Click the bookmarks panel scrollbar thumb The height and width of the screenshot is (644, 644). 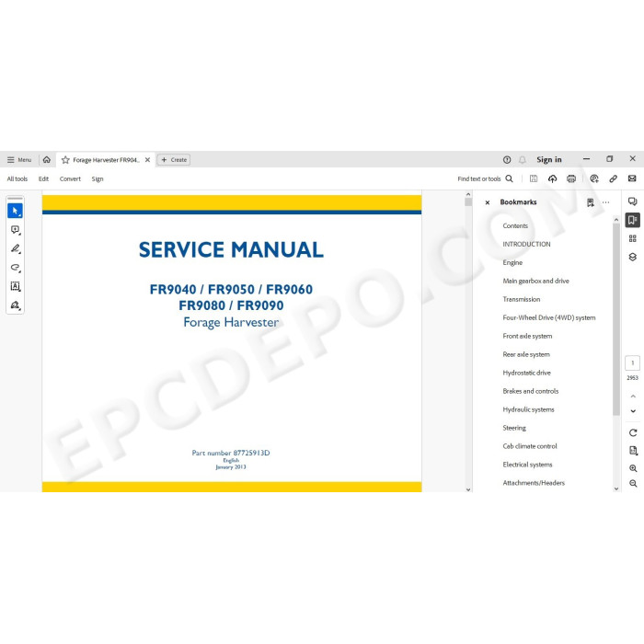616,319
